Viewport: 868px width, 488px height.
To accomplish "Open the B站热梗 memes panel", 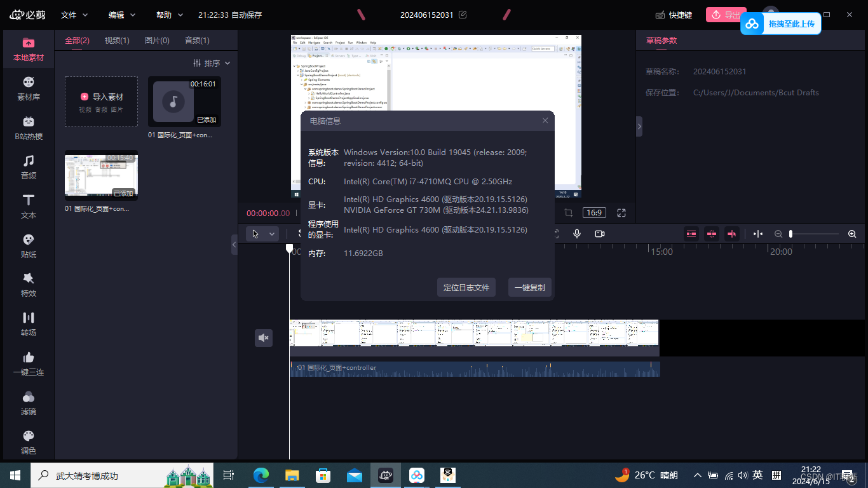I will click(x=29, y=128).
